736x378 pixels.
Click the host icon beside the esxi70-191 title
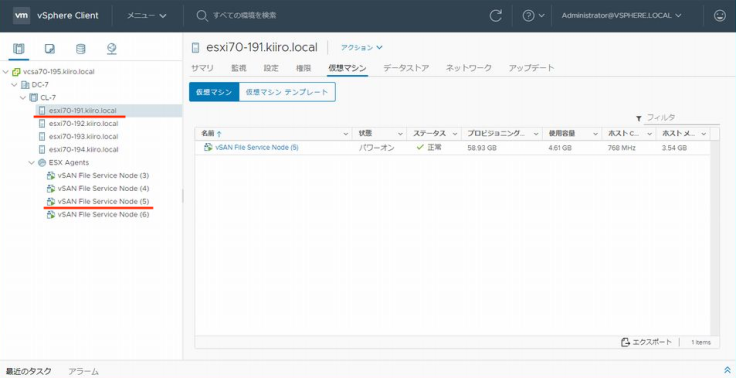(x=196, y=47)
